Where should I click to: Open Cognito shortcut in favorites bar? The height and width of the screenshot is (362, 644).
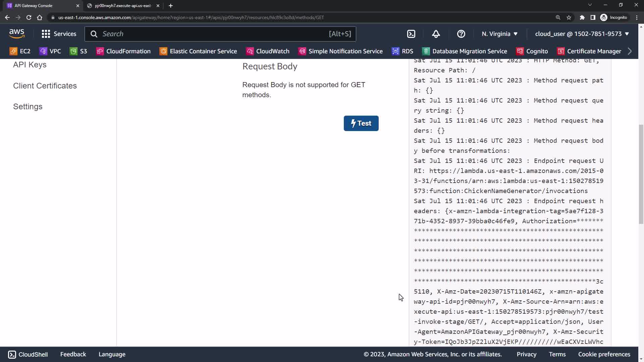pos(532,51)
